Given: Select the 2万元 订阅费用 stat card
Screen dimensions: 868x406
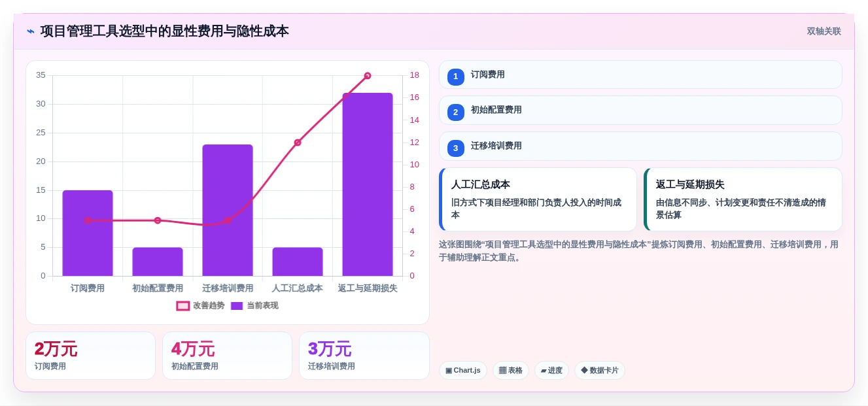Looking at the screenshot, I should [x=90, y=356].
